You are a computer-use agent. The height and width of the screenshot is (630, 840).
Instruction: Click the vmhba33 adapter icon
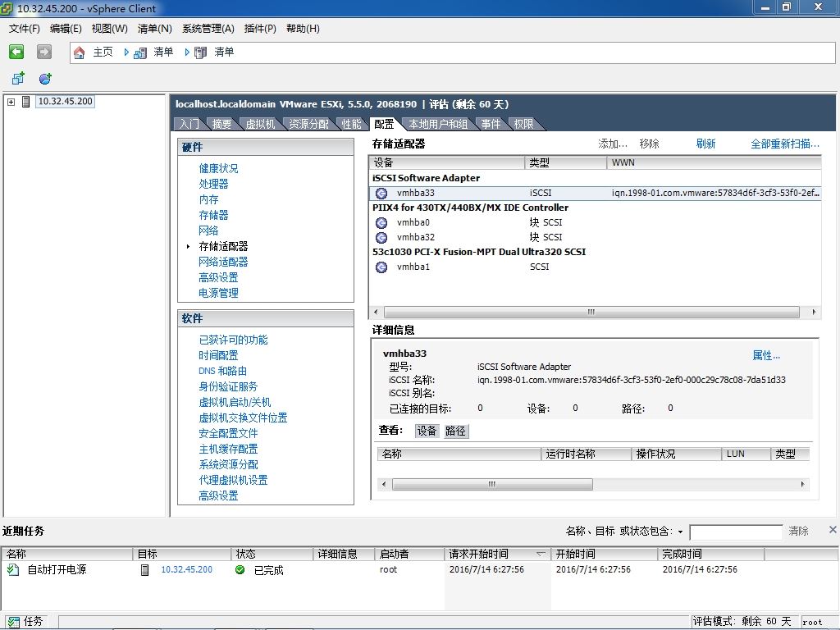[381, 194]
